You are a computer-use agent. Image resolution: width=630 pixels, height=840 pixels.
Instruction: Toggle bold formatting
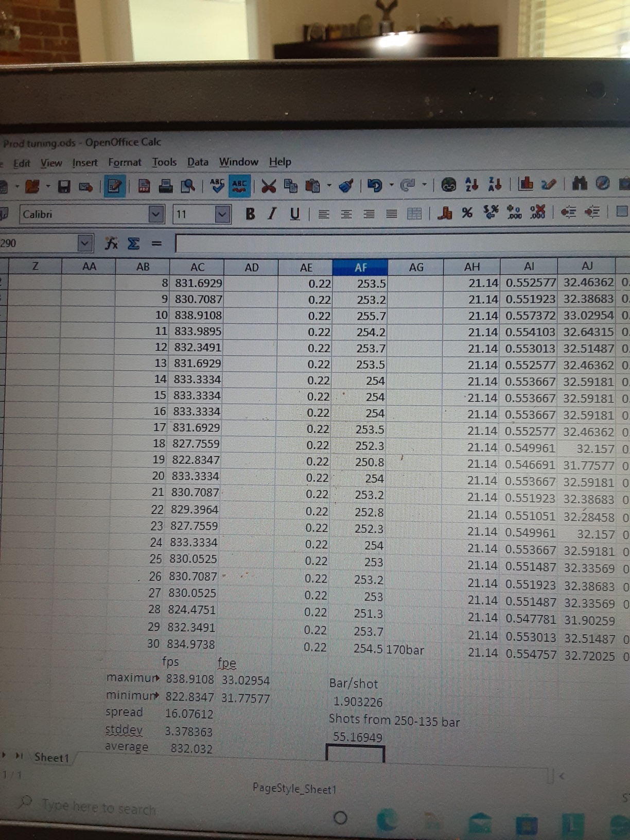point(250,214)
